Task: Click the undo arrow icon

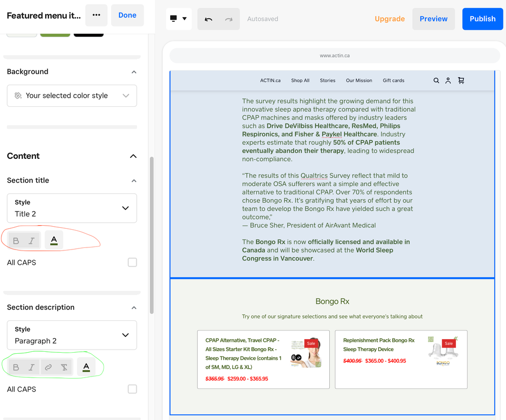Action: (x=208, y=19)
